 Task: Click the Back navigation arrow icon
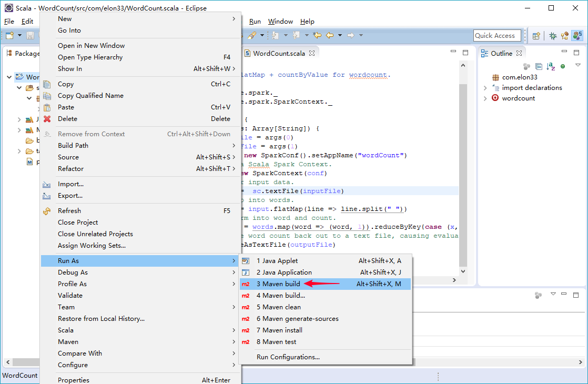pos(330,35)
